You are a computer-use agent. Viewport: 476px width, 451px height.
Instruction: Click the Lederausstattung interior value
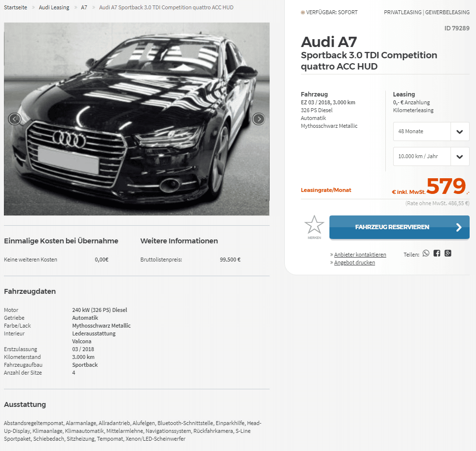(94, 333)
